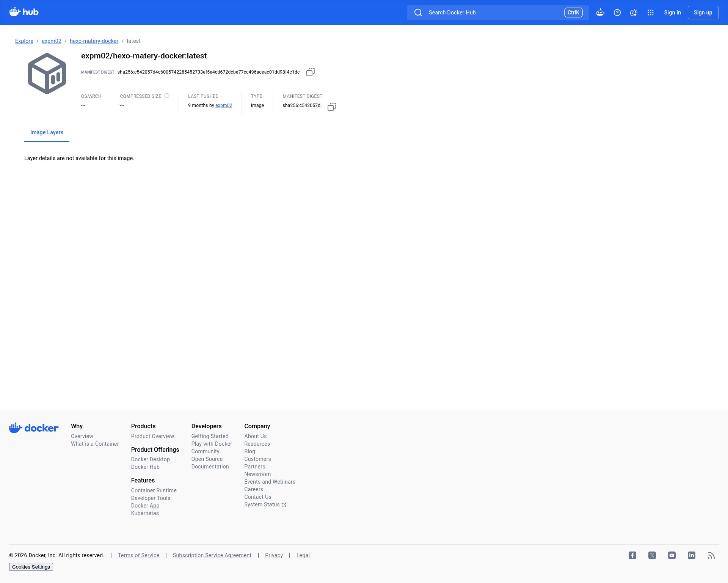The image size is (728, 583).
Task: Click the compressed size info icon
Action: tap(167, 96)
